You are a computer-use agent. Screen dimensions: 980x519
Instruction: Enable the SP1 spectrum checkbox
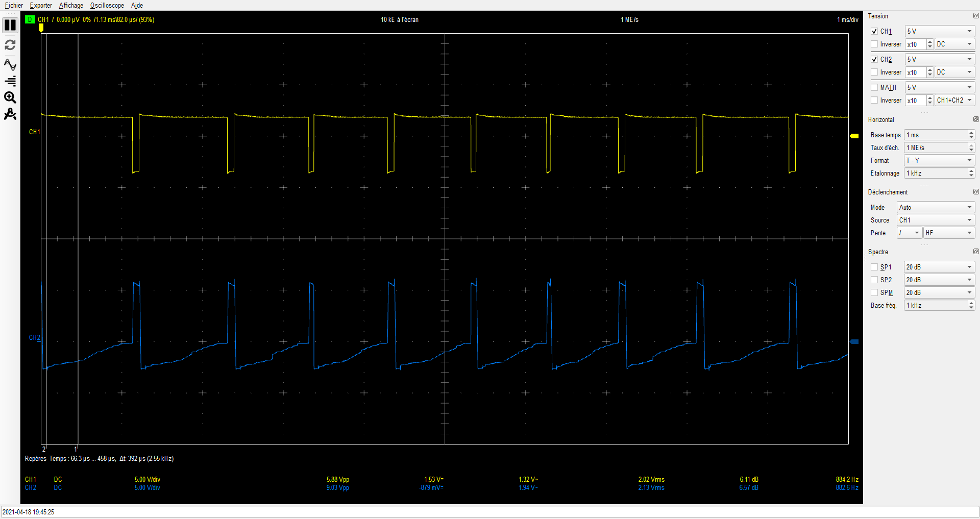click(x=874, y=267)
